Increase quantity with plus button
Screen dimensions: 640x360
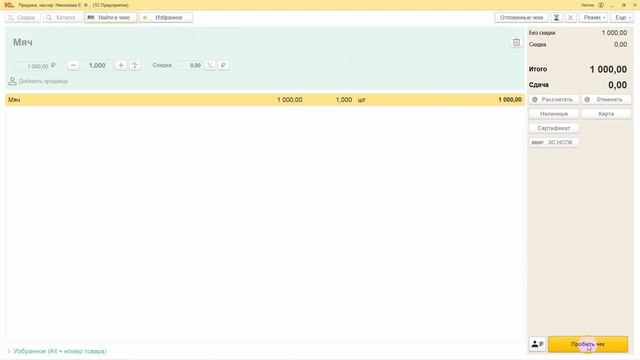(121, 65)
